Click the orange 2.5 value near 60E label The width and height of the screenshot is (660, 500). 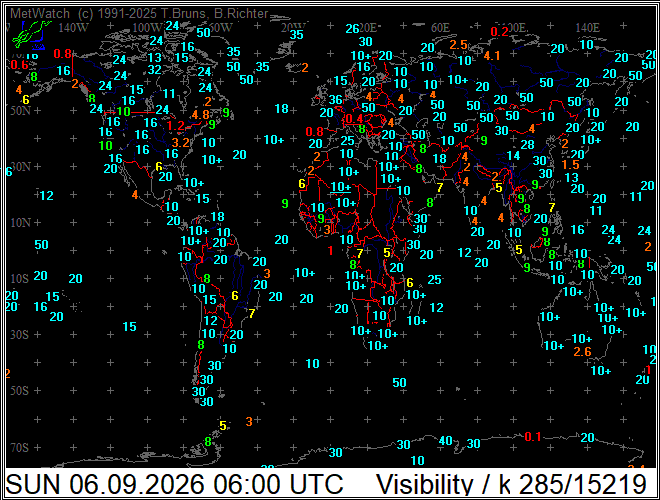(458, 45)
